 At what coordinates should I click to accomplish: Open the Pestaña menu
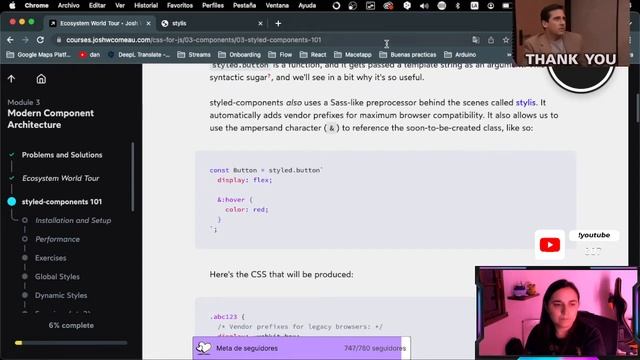pyautogui.click(x=244, y=5)
